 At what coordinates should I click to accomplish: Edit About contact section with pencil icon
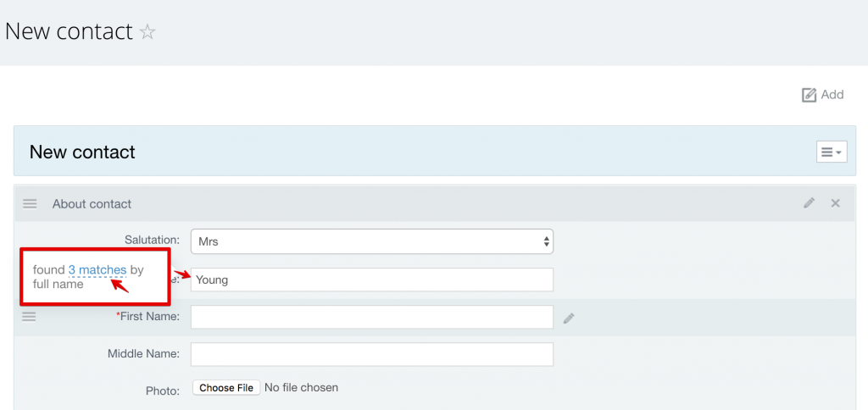tap(810, 203)
